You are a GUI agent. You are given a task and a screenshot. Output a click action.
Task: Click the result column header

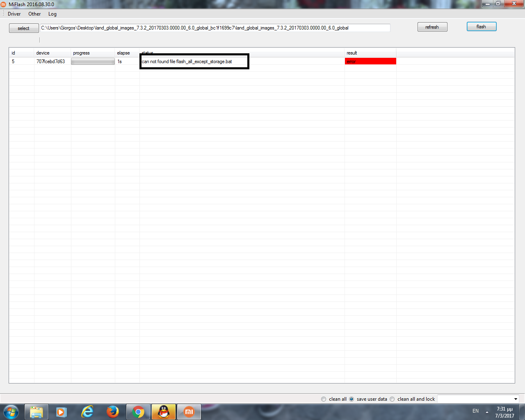pos(370,53)
